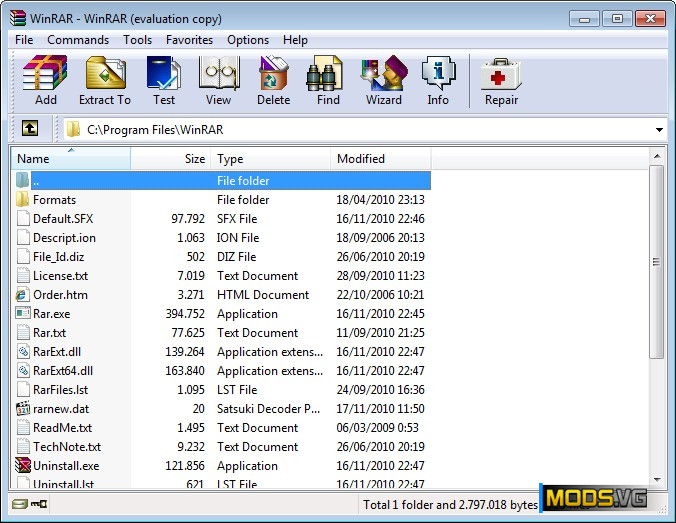
Task: Click the Repair first-aid kit icon
Action: 501,80
